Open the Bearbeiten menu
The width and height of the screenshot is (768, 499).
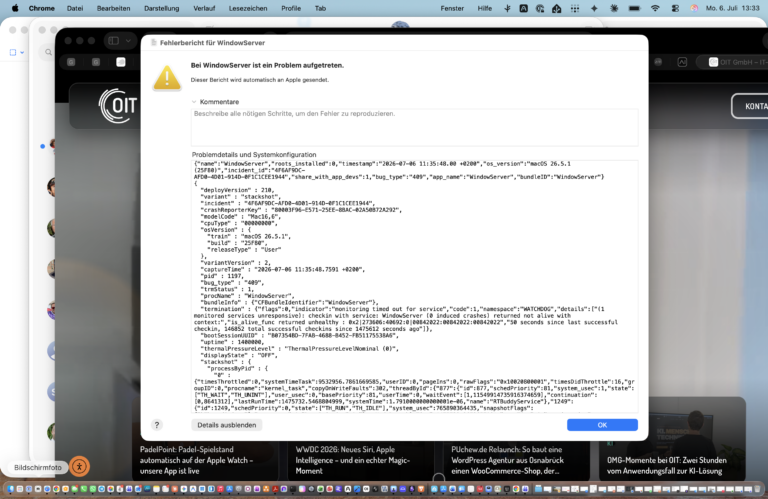[x=114, y=8]
